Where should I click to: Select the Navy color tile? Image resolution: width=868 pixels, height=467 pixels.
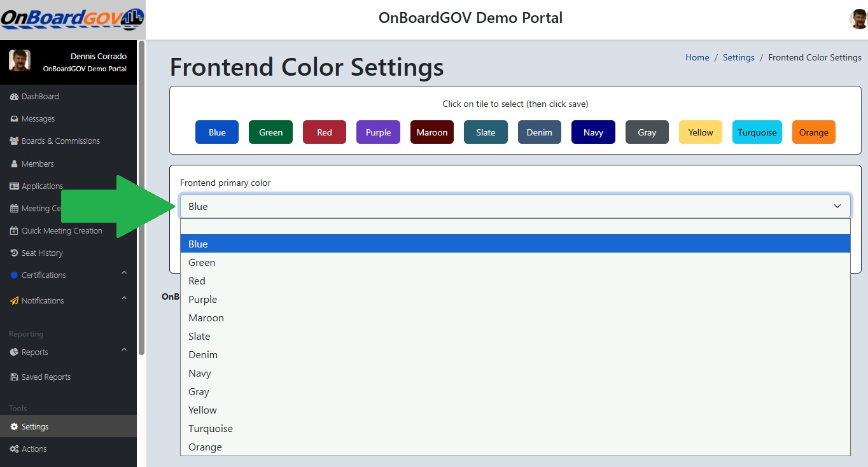[x=593, y=132]
